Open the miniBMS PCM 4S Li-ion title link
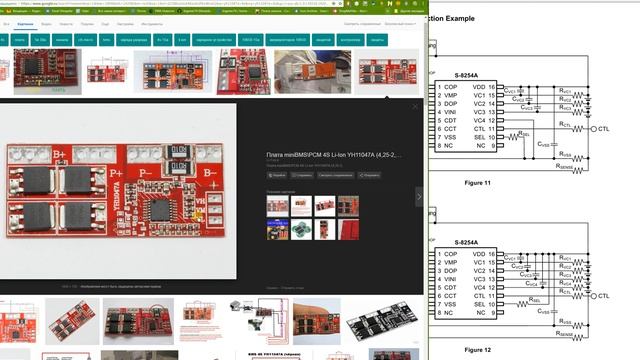 [x=333, y=155]
